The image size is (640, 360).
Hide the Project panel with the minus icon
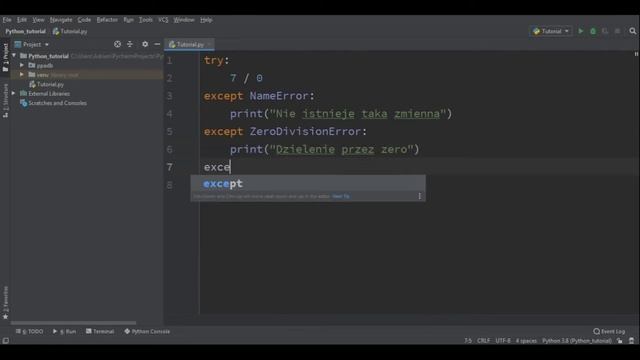coord(157,44)
